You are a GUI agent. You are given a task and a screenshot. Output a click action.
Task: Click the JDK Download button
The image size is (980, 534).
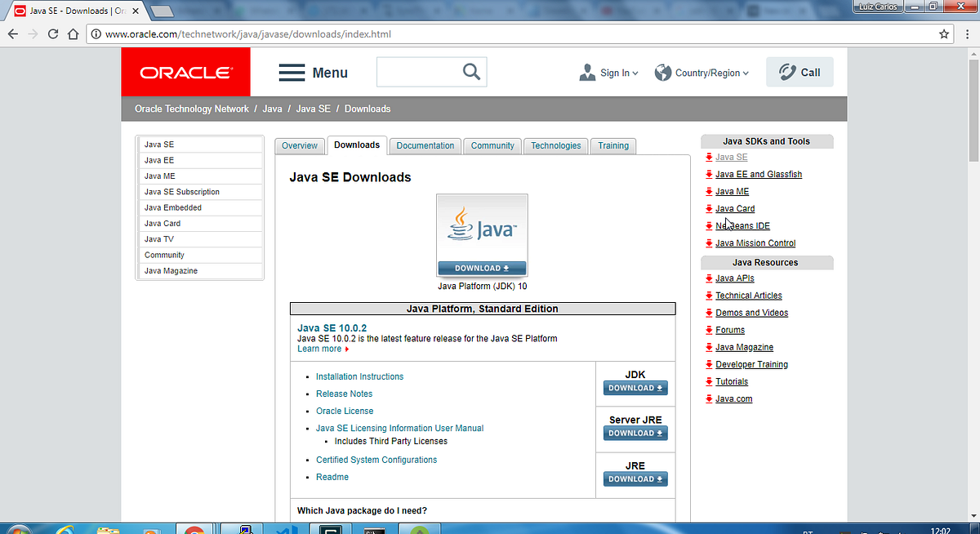coord(635,388)
